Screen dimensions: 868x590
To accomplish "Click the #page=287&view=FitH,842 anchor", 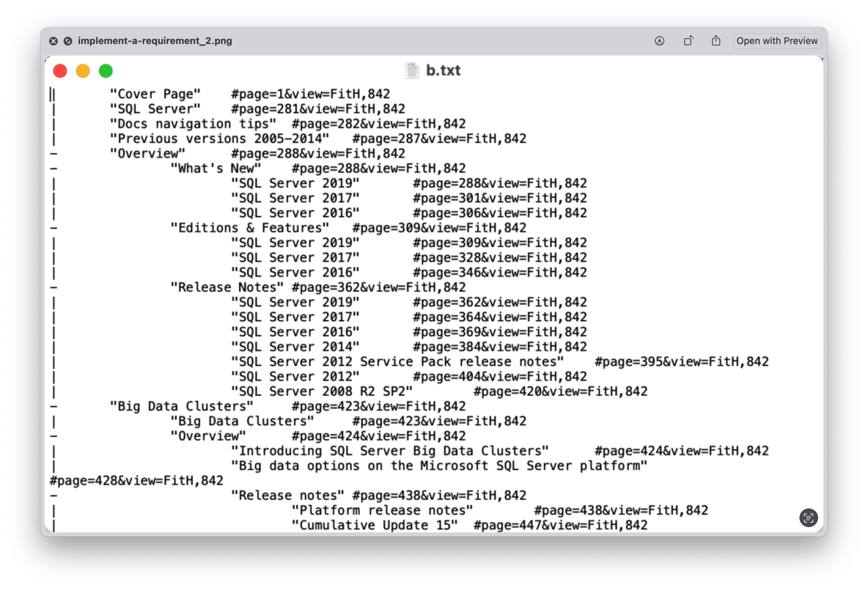I will click(x=439, y=139).
